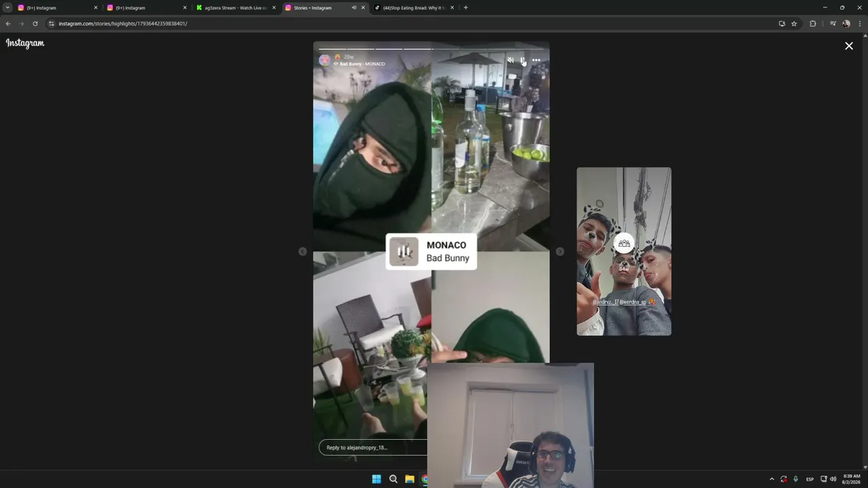Open the install app icon in address bar

coord(782,24)
